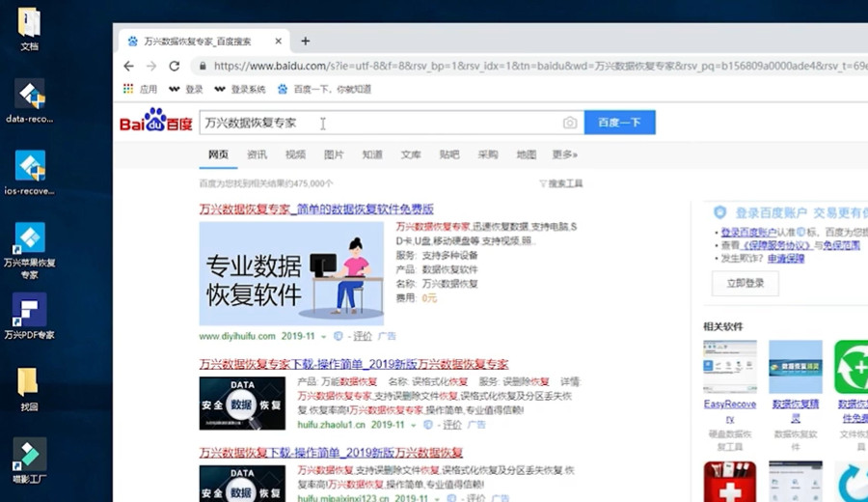Open a new browser tab
Viewport: 868px width, 502px height.
[306, 41]
